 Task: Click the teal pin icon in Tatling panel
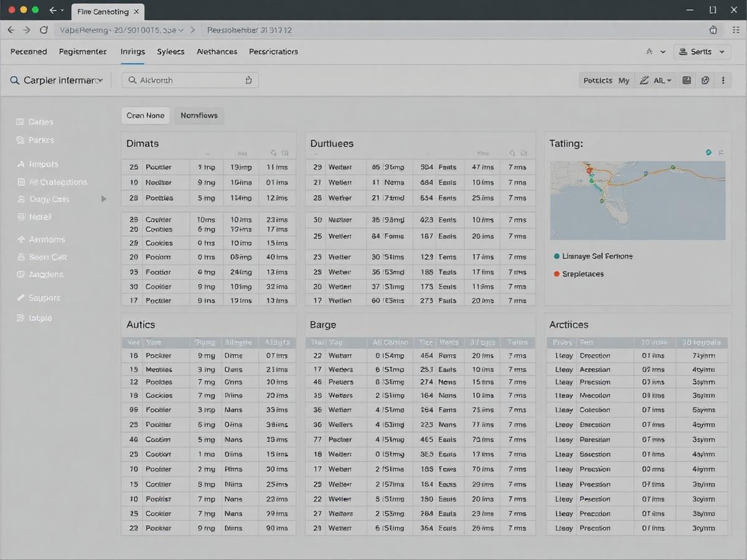(708, 152)
